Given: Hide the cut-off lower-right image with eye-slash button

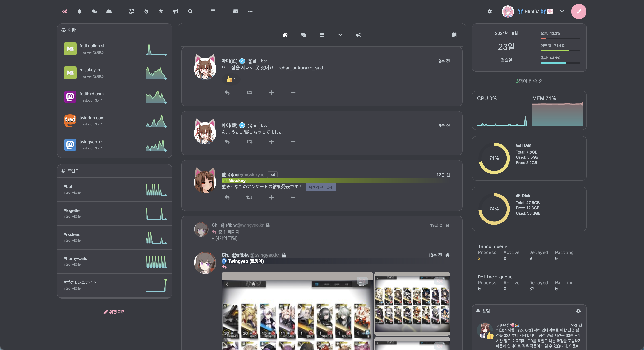Looking at the screenshot, I should [439, 346].
